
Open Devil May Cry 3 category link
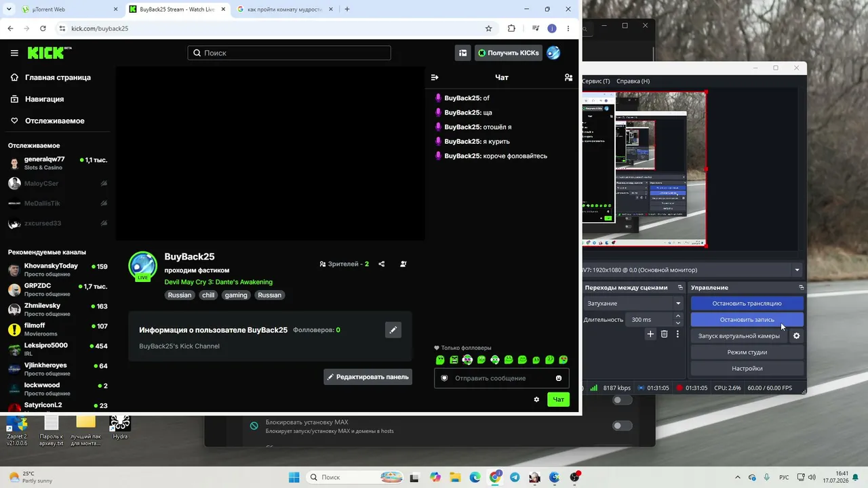218,282
